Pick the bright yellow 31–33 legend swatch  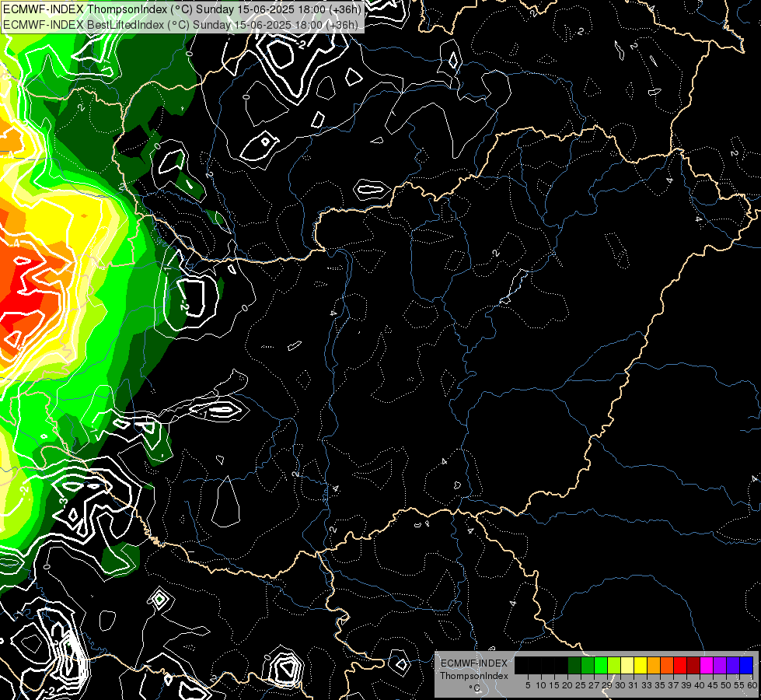pyautogui.click(x=641, y=666)
